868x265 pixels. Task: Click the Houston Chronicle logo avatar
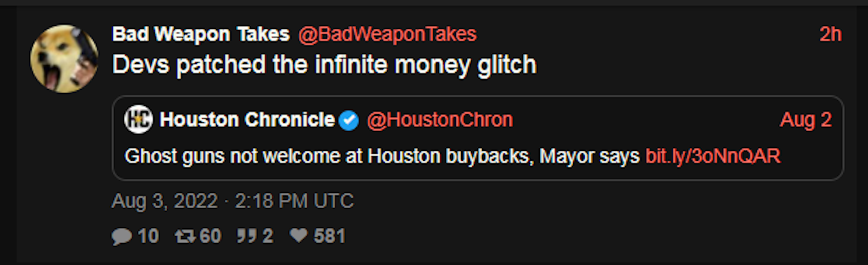click(x=138, y=119)
